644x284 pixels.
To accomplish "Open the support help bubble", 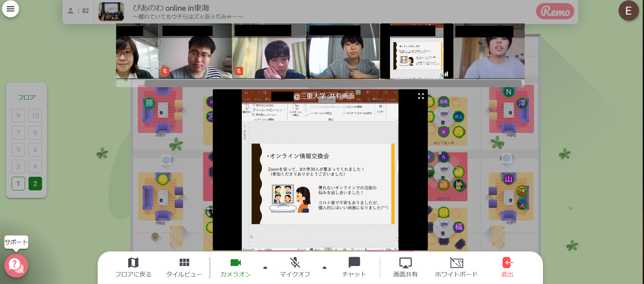I will click(x=16, y=265).
